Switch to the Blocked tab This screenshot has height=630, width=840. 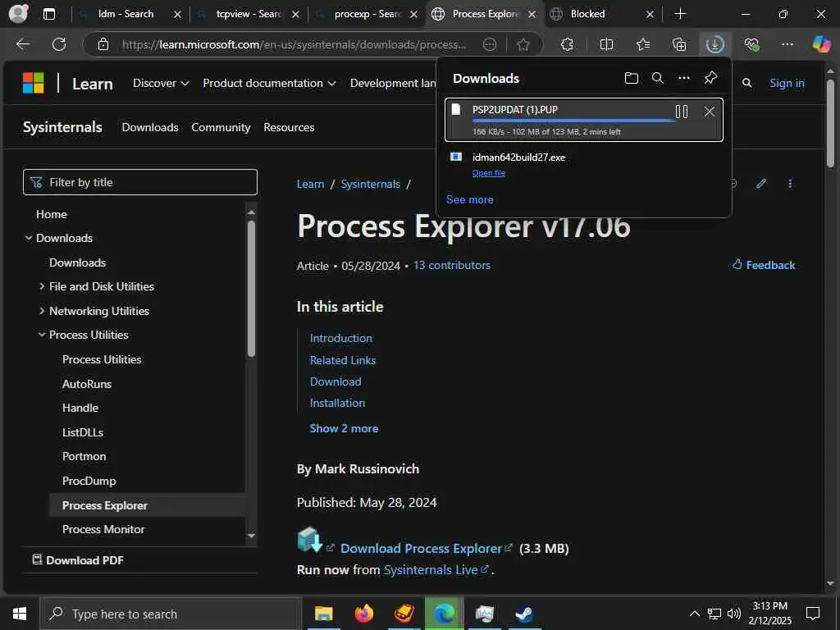click(587, 14)
